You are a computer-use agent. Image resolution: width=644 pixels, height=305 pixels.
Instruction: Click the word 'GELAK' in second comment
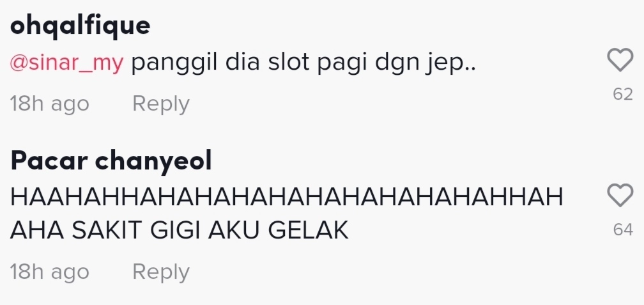tap(309, 231)
